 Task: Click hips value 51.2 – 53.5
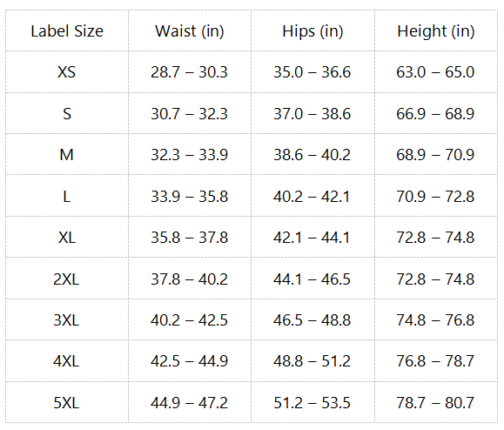312,402
